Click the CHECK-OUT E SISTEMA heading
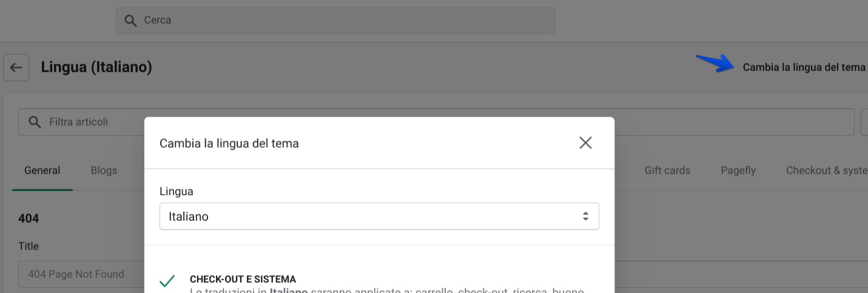The image size is (868, 293). (x=243, y=279)
